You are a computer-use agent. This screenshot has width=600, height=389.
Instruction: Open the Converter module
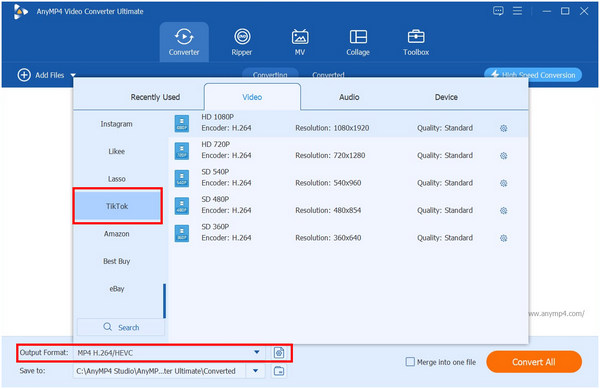(x=184, y=42)
